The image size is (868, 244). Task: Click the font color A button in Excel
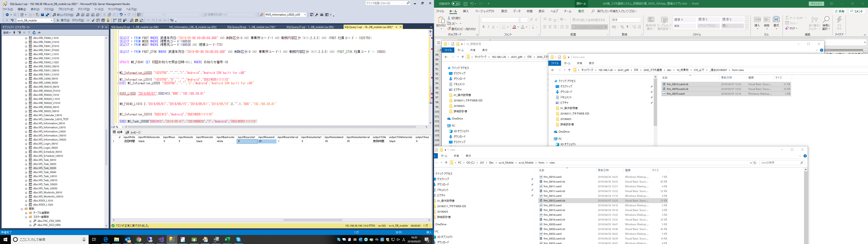(523, 27)
